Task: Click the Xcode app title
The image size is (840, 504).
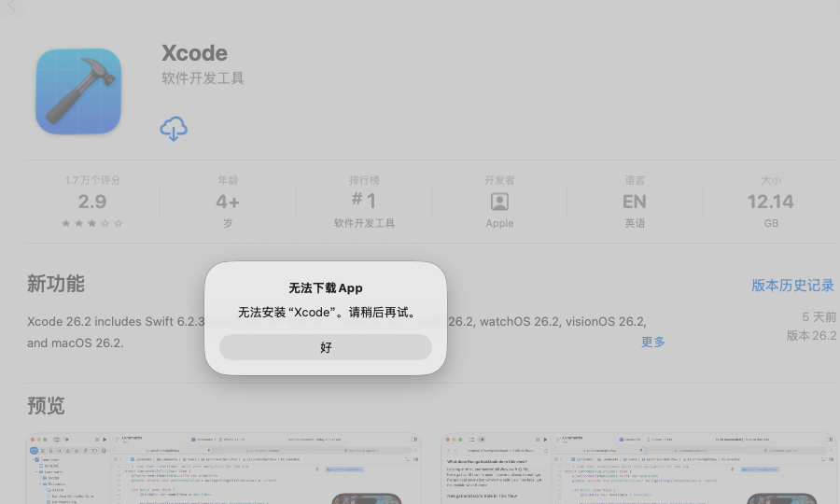Action: (x=194, y=53)
